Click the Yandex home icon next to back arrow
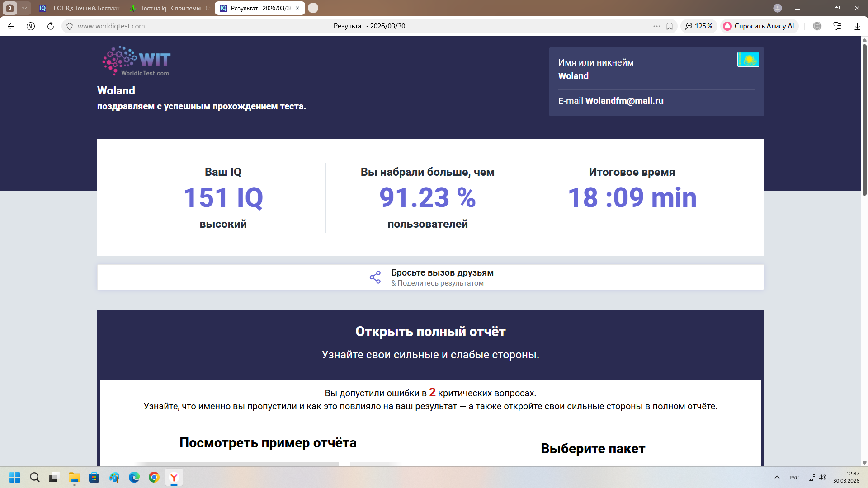Image resolution: width=868 pixels, height=488 pixels. (31, 26)
